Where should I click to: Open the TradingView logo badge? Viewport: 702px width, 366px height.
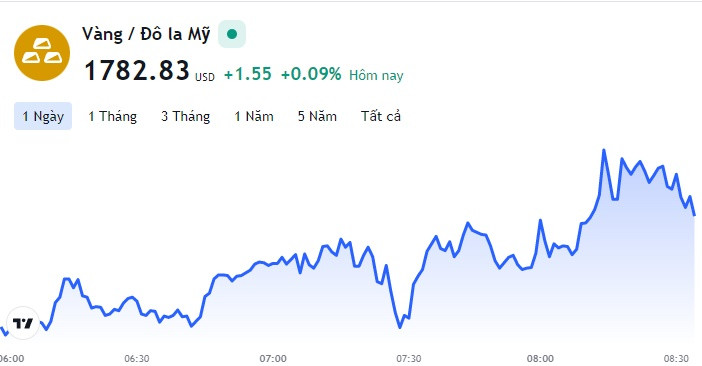pos(23,323)
